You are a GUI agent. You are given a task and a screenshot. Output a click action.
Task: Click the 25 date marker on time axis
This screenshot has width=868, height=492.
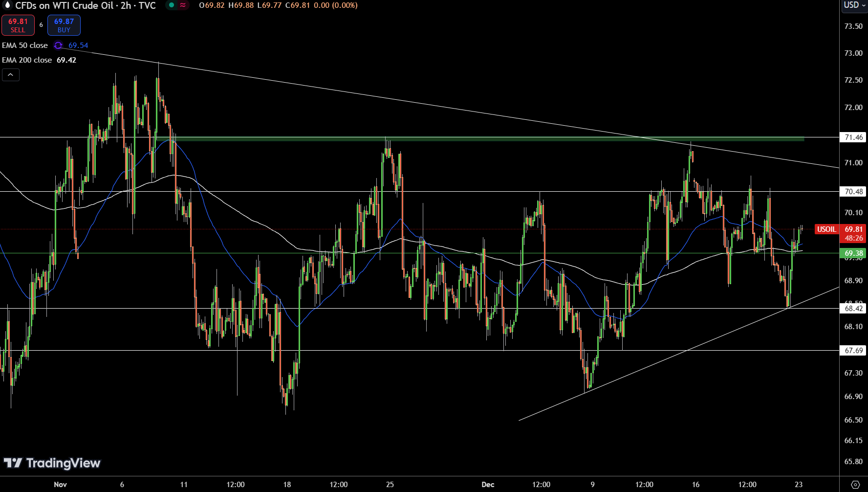(x=390, y=485)
